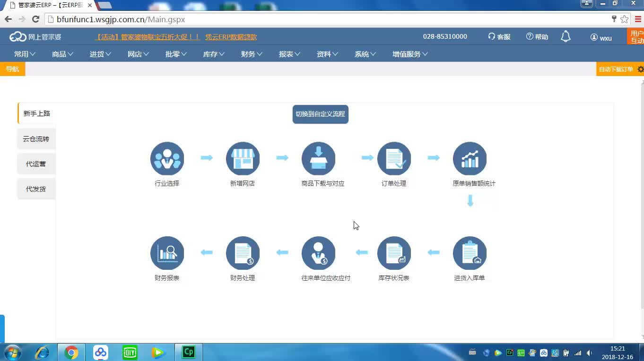Screen dimensions: 644x361
Task: Click the Windows Start button
Action: (13, 352)
